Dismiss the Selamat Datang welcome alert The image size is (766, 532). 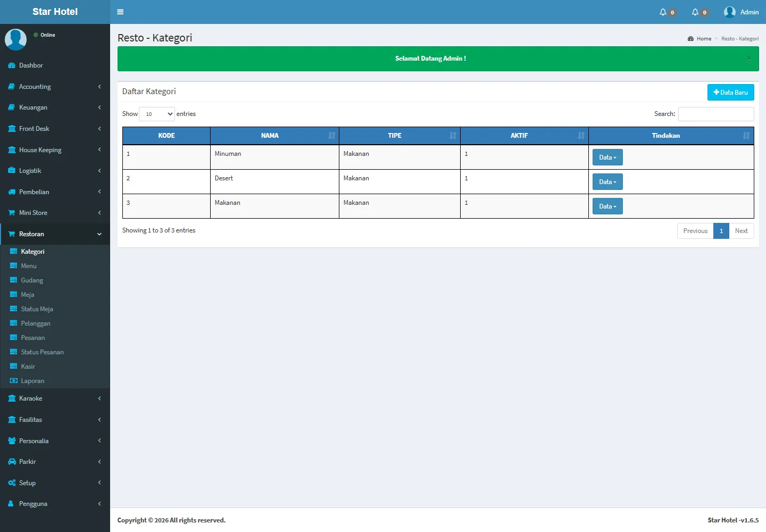(x=748, y=59)
